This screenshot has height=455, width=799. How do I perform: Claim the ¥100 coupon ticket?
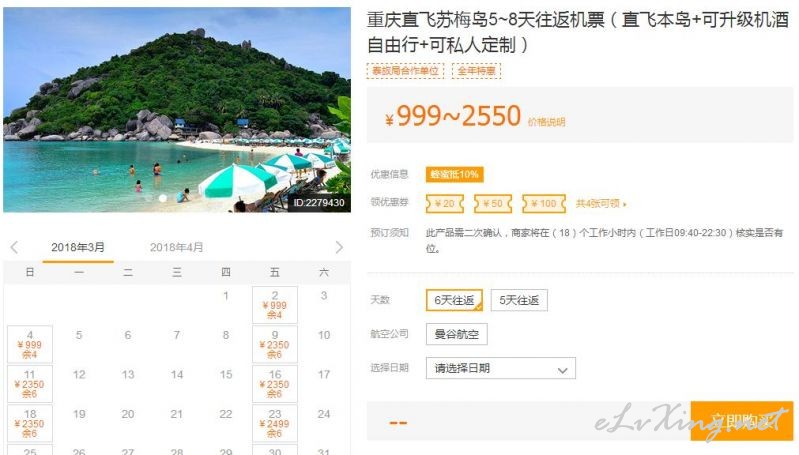[x=544, y=204]
